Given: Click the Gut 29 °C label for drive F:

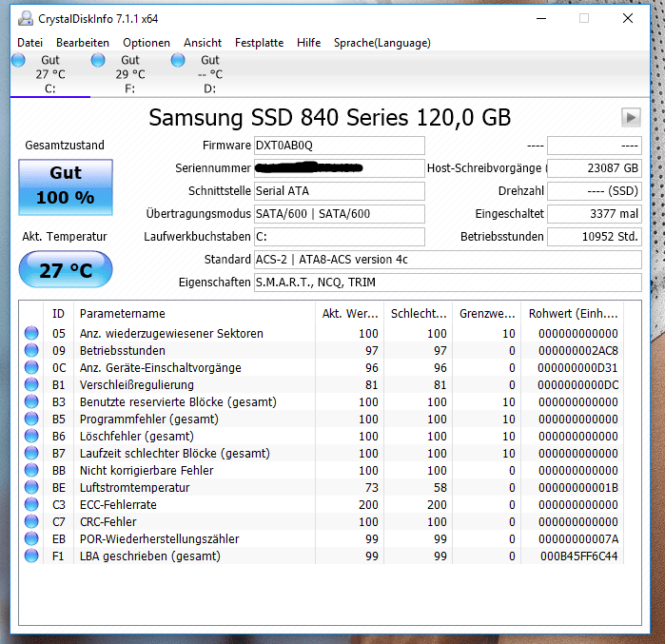Looking at the screenshot, I should tap(130, 74).
